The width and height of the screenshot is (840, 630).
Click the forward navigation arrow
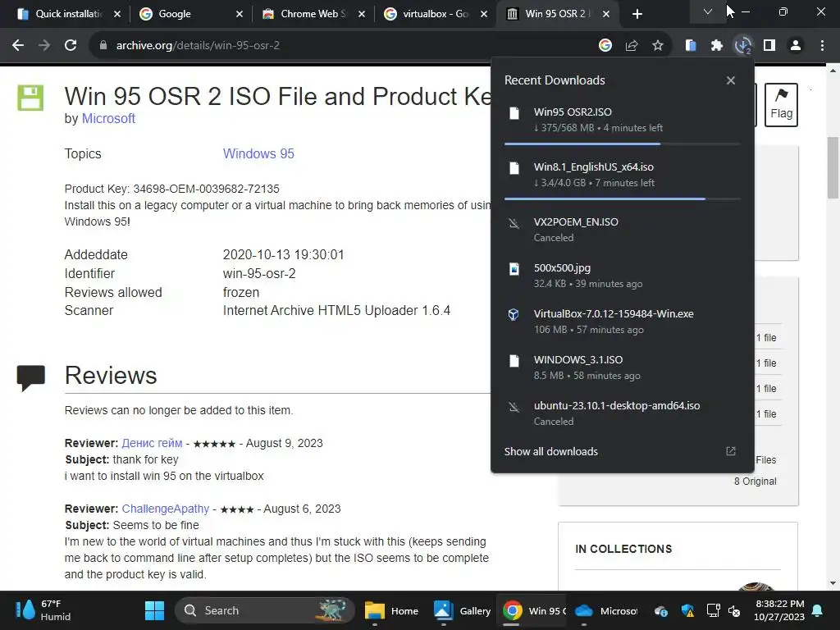coord(44,46)
